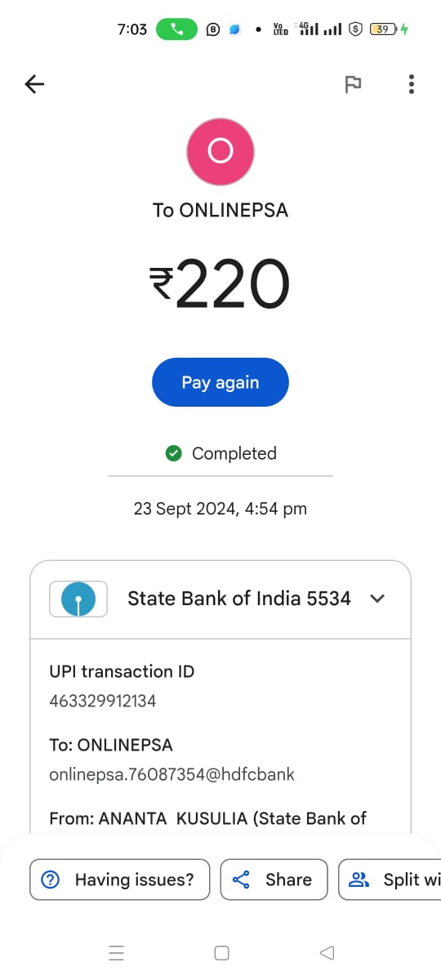Tap the flag report icon
The image size is (441, 980).
(353, 84)
